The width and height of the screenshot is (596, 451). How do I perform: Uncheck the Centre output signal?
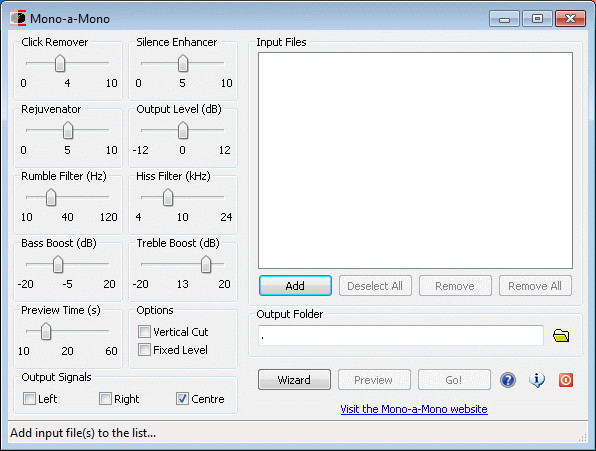[x=182, y=399]
